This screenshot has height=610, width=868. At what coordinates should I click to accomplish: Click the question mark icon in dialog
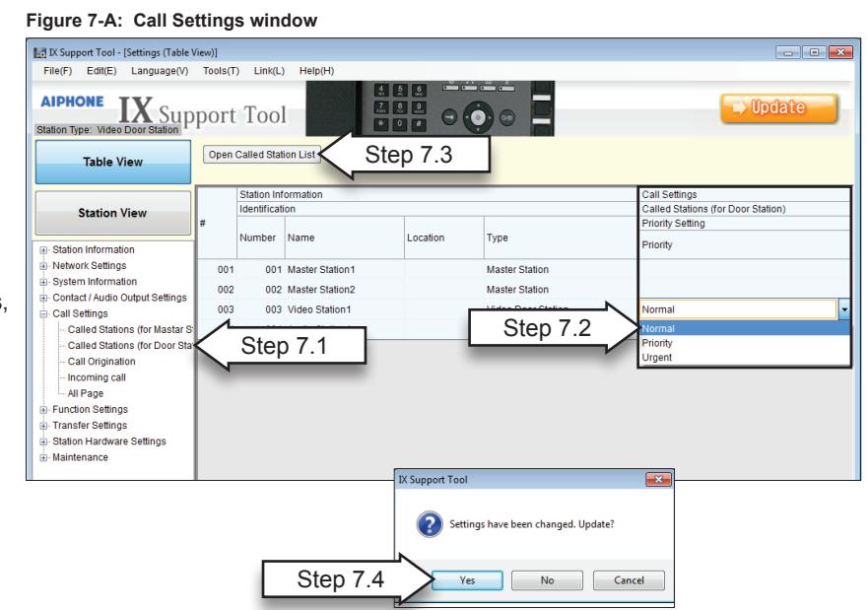pos(429,524)
